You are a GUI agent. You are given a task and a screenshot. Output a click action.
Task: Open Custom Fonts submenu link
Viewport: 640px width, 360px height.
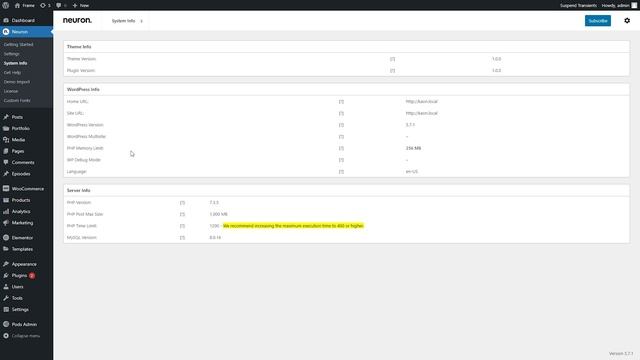pyautogui.click(x=17, y=100)
